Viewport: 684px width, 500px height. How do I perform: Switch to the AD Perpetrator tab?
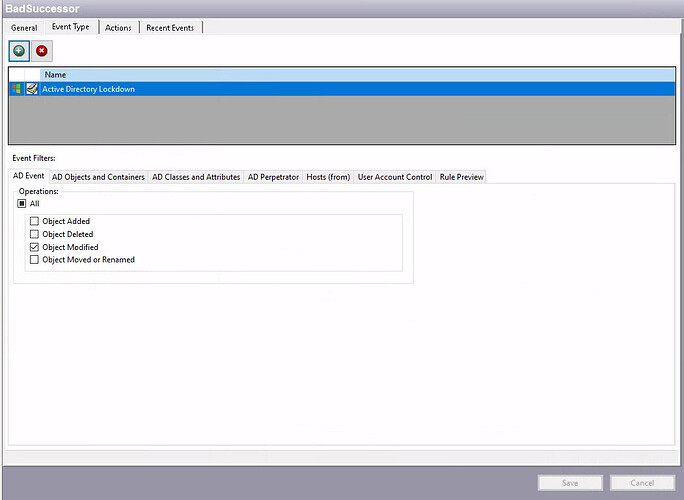click(x=273, y=177)
